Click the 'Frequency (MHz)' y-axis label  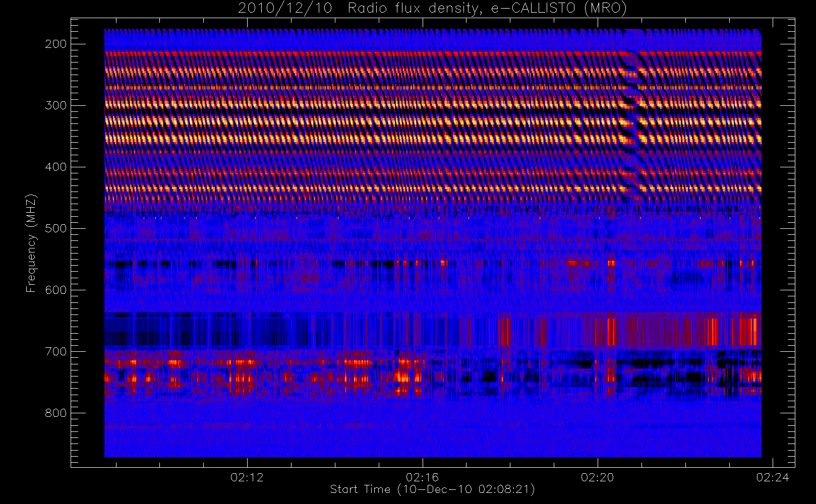(x=31, y=243)
